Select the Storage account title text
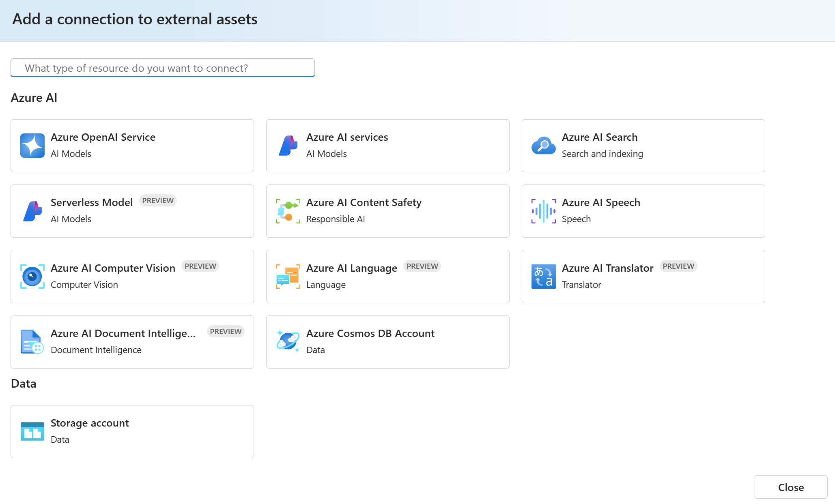The height and width of the screenshot is (504, 835). click(90, 423)
